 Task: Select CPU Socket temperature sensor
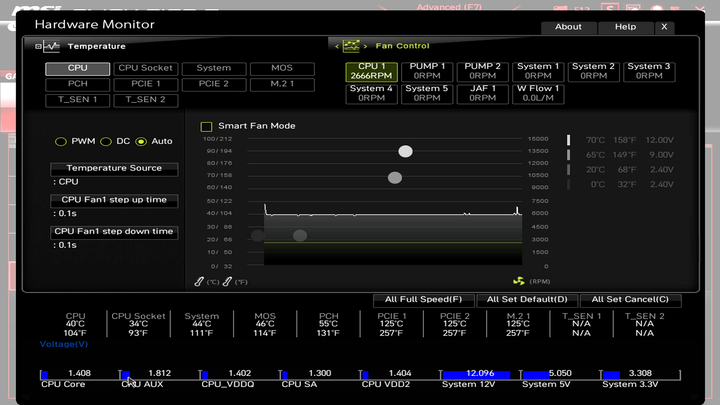146,68
